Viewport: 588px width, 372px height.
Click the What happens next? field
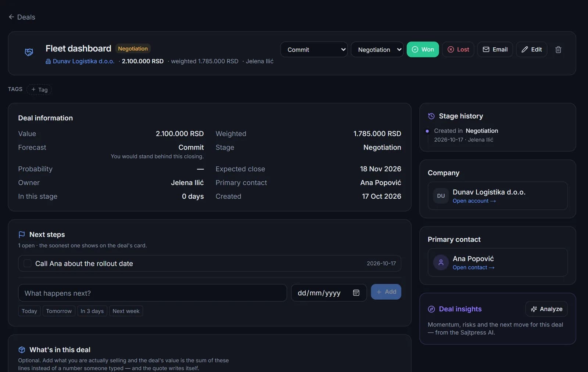(153, 293)
